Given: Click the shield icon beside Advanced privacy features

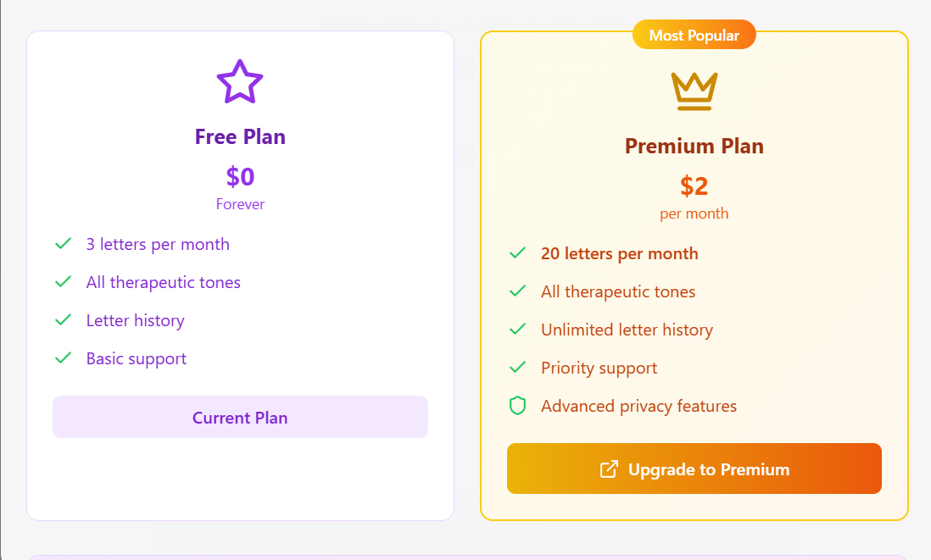Looking at the screenshot, I should (x=517, y=406).
